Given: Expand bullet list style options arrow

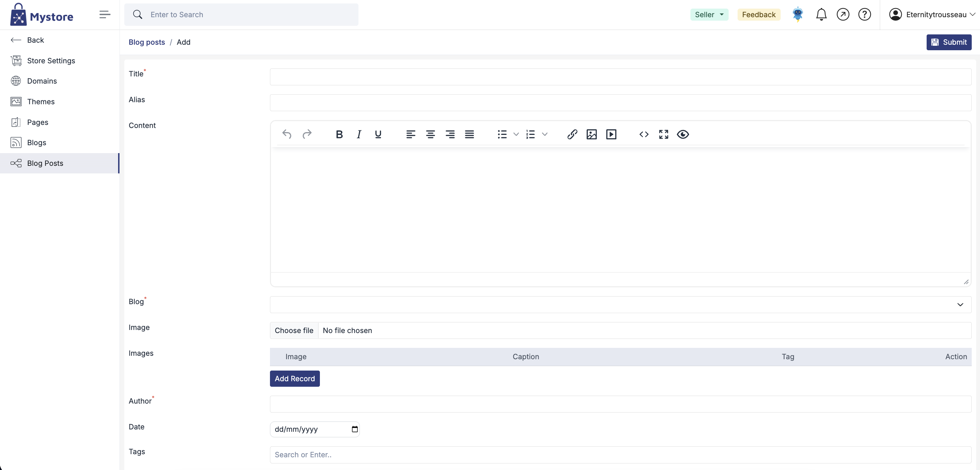Looking at the screenshot, I should tap(516, 134).
